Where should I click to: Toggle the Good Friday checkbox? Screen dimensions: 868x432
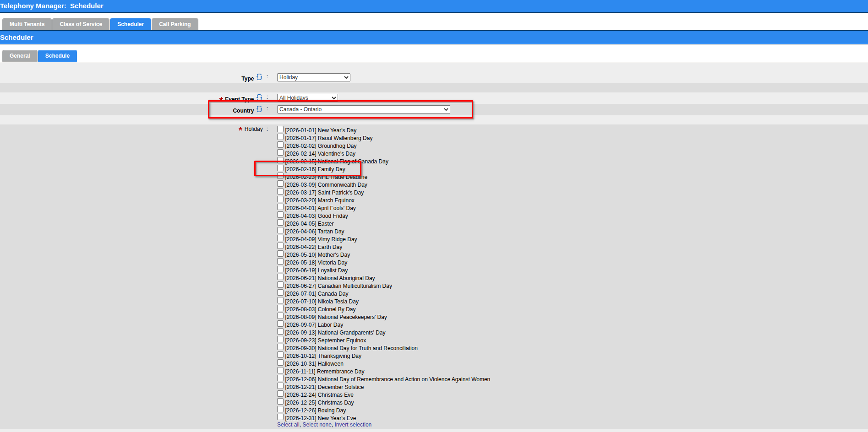pyautogui.click(x=280, y=215)
